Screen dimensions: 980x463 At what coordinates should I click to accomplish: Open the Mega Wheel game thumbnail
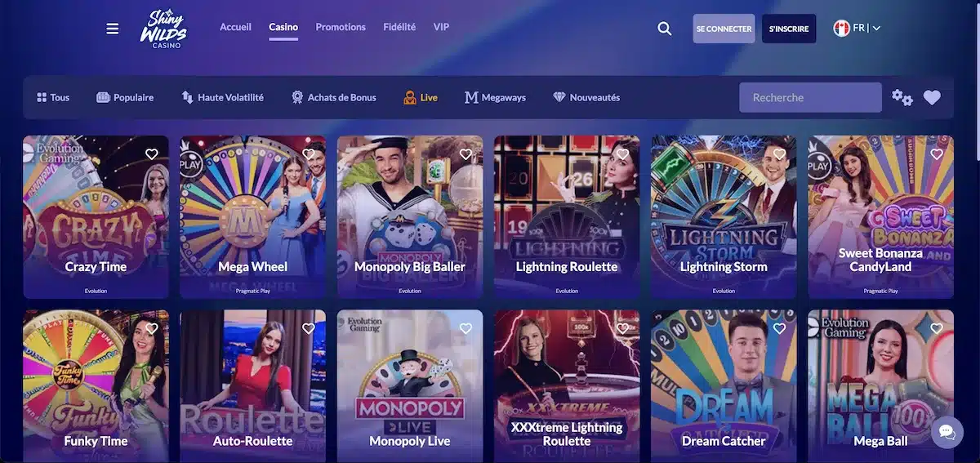click(x=252, y=216)
